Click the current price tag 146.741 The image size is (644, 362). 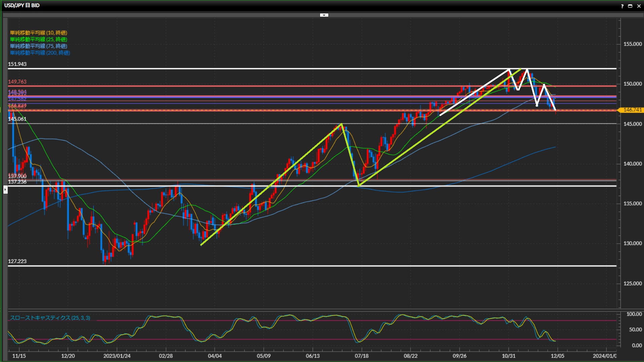632,110
